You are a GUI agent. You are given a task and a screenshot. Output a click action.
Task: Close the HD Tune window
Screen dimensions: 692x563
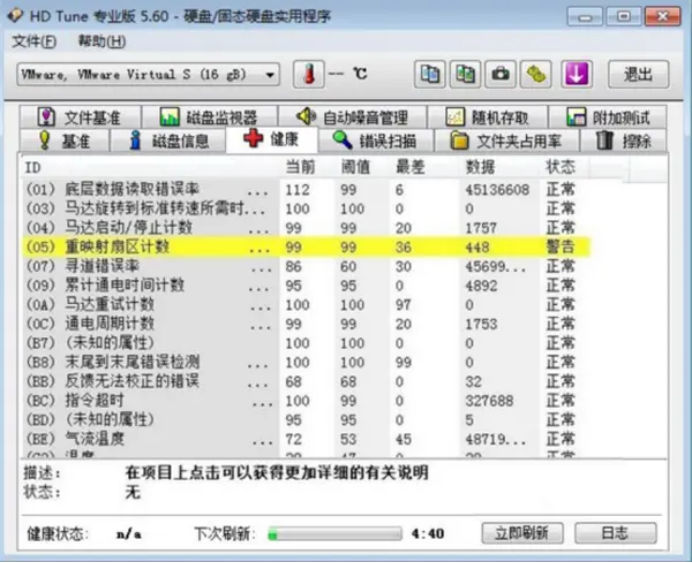pyautogui.click(x=662, y=17)
